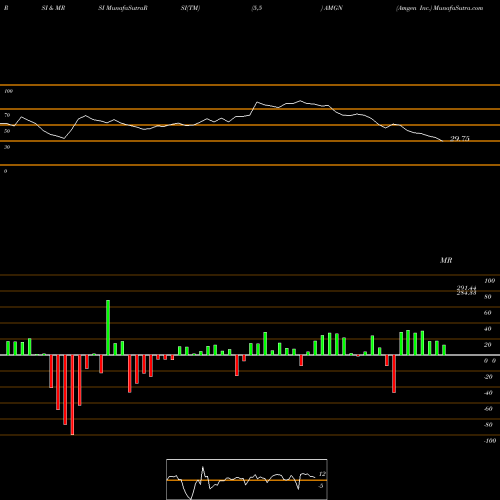Viewport: 500px width, 500px height.
Task: Click the '20' label on MR axis
Action: (x=488, y=345)
